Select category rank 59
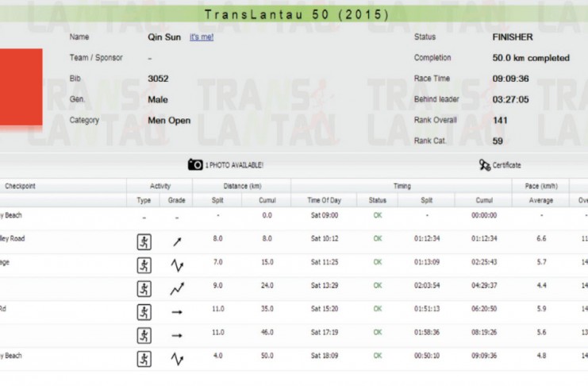This screenshot has height=386, width=588. click(x=498, y=141)
